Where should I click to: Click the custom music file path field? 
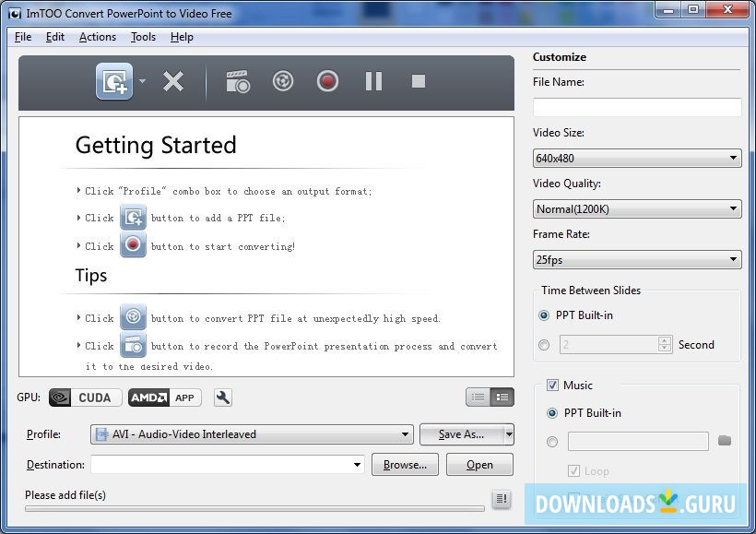[x=638, y=442]
